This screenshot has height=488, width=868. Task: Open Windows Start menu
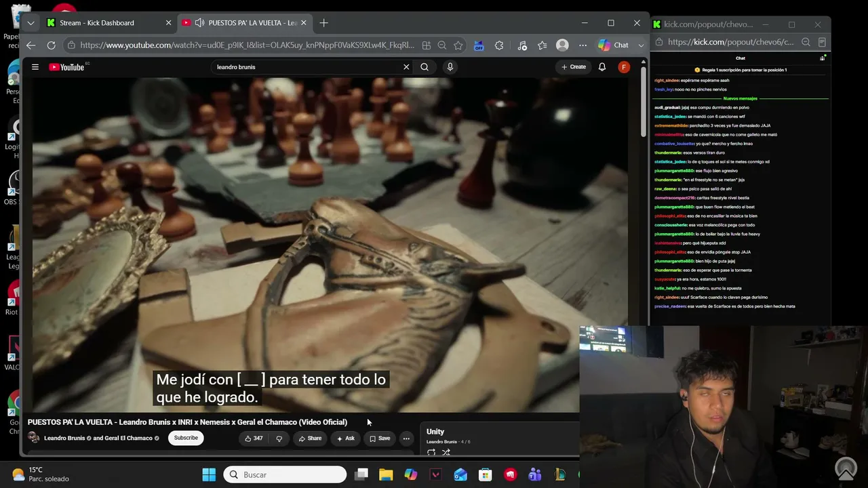(x=209, y=474)
